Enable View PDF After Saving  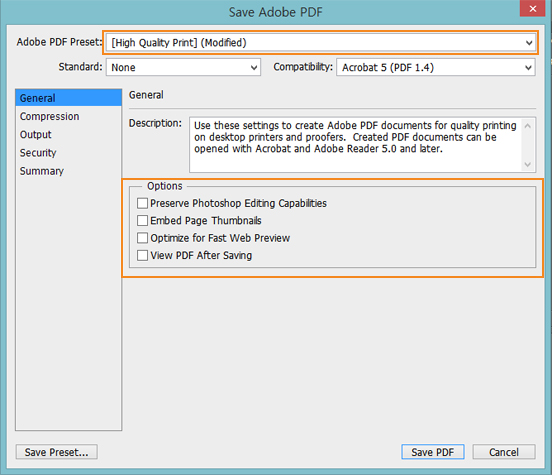point(142,255)
